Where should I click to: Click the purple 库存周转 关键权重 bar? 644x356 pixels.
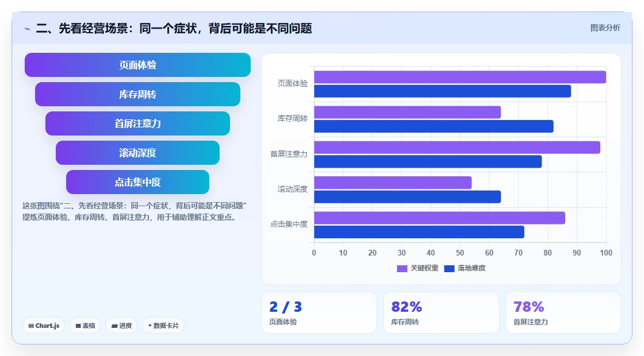click(x=408, y=113)
